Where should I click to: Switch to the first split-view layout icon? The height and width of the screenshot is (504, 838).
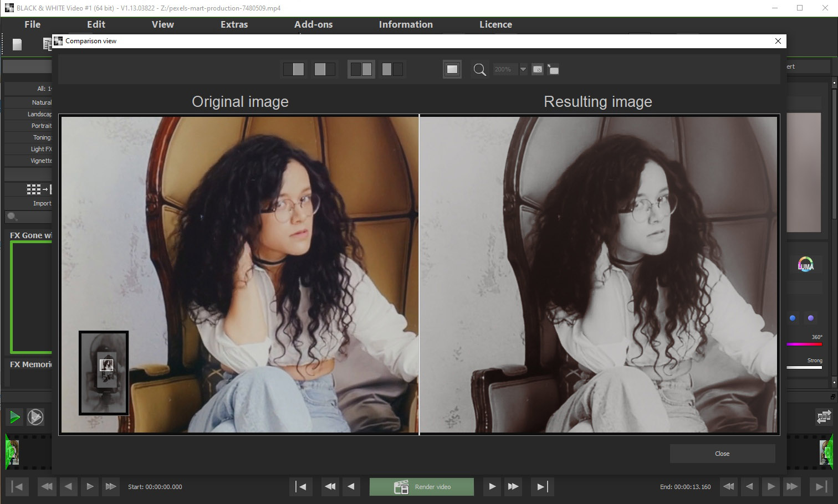(294, 69)
